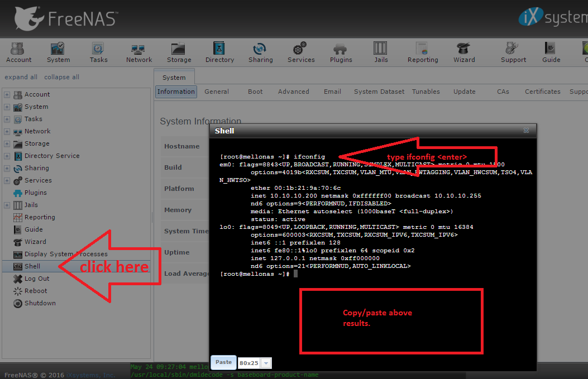Screen dimensions: 588x379
Task: Open Support in the top toolbar
Action: coord(513,52)
